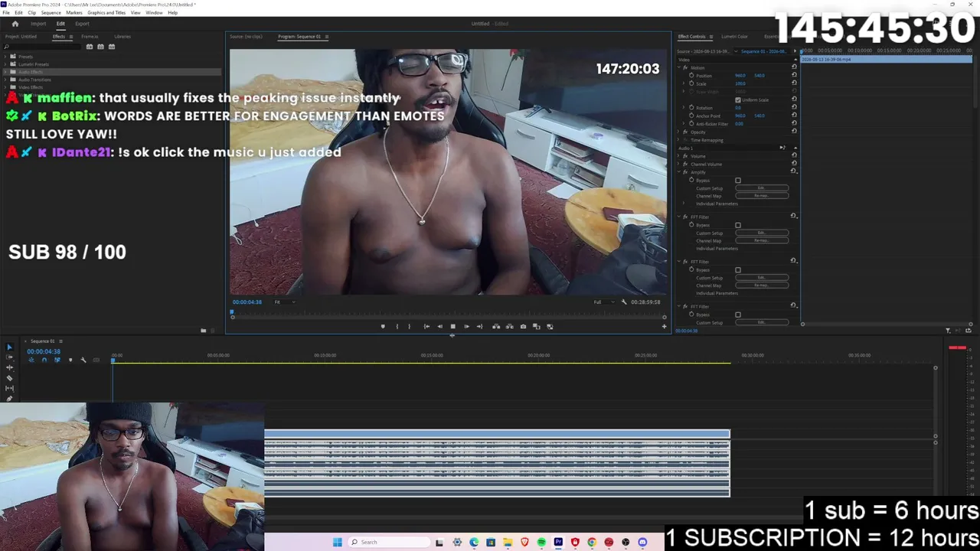The image size is (980, 551).
Task: Open the Fit zoom level dropdown
Action: (x=284, y=302)
